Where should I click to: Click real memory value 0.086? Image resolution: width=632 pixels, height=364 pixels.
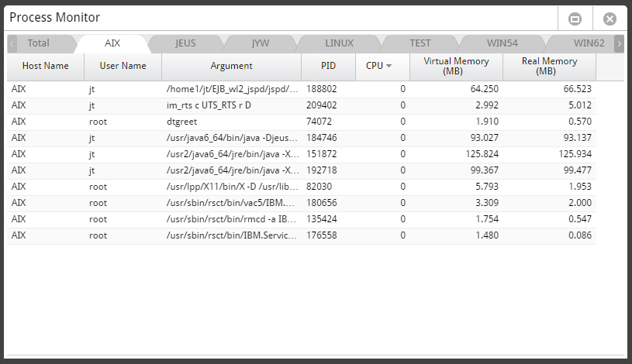point(580,235)
